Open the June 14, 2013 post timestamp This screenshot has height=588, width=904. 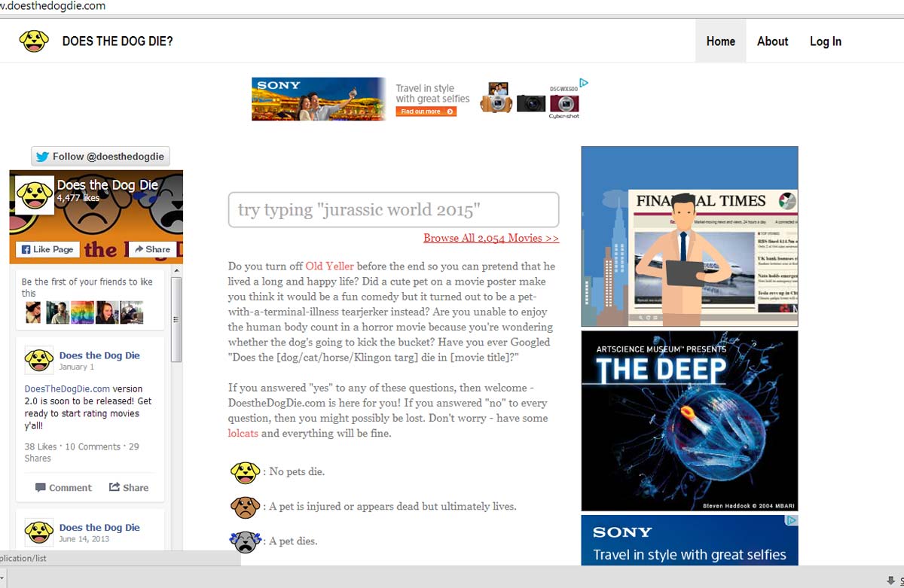(x=84, y=539)
